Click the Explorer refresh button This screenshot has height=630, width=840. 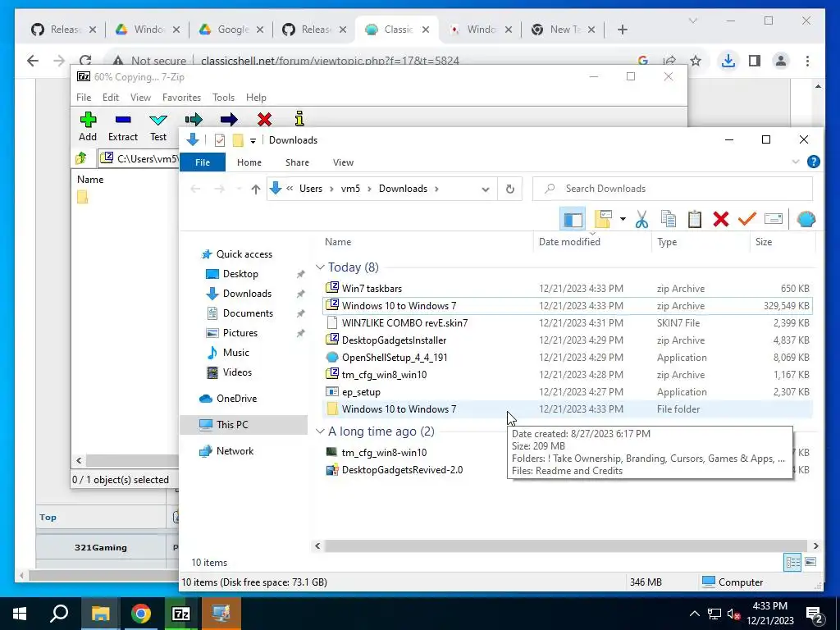(510, 189)
